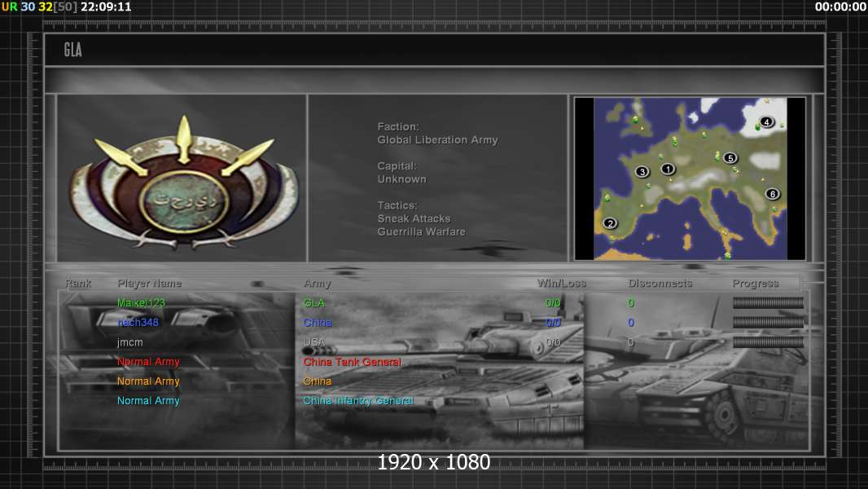This screenshot has height=489, width=868.
Task: Click the Progress column header
Action: click(755, 283)
